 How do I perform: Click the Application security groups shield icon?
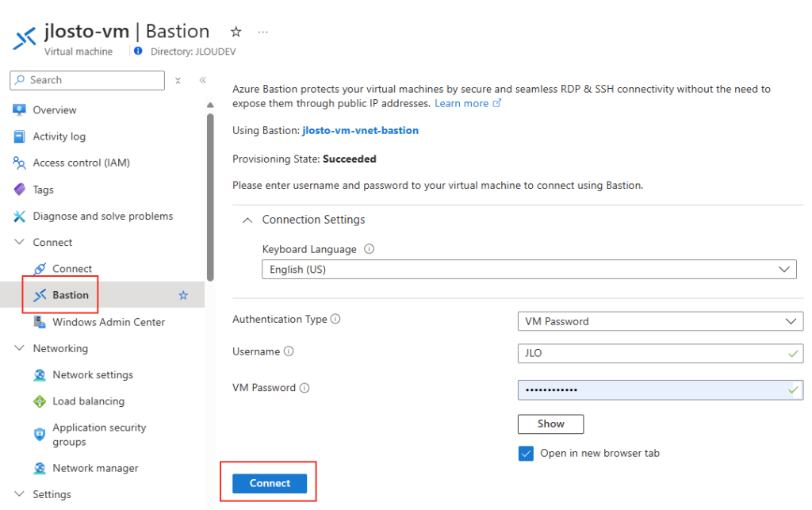(x=40, y=434)
